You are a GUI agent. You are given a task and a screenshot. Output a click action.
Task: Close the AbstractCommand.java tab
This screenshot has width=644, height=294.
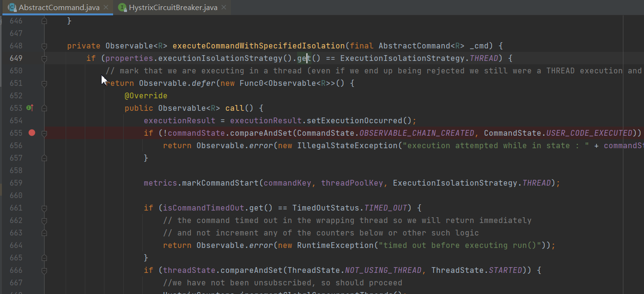click(x=107, y=7)
